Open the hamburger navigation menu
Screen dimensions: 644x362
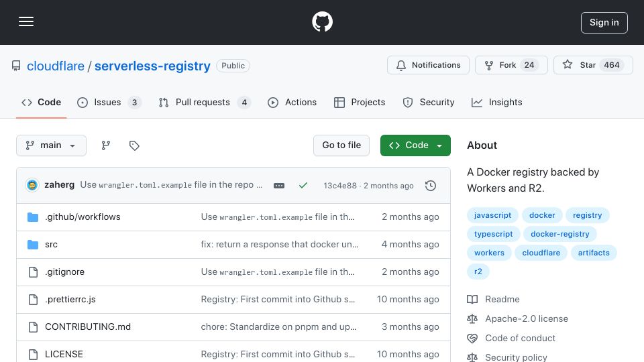[26, 21]
